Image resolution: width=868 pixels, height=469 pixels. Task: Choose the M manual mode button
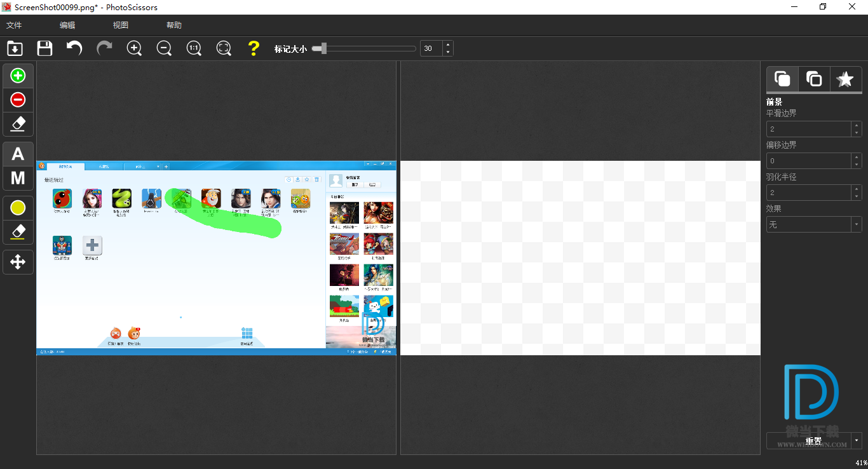click(x=18, y=178)
